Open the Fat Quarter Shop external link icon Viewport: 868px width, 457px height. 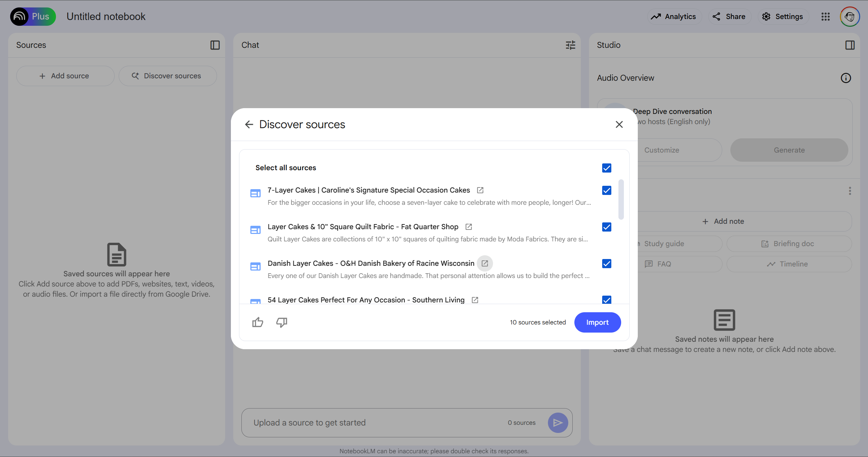point(469,227)
